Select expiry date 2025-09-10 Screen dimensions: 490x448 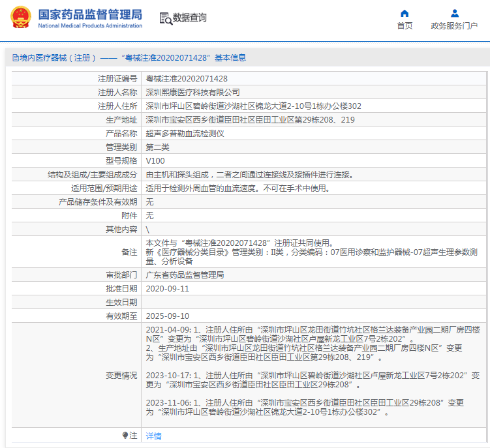(168, 316)
